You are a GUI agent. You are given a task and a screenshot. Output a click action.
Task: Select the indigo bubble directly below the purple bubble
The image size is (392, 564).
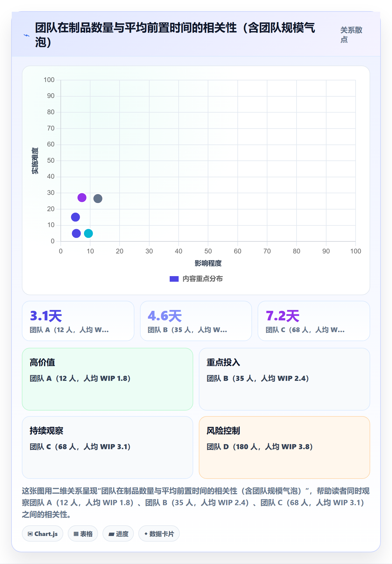pos(75,217)
